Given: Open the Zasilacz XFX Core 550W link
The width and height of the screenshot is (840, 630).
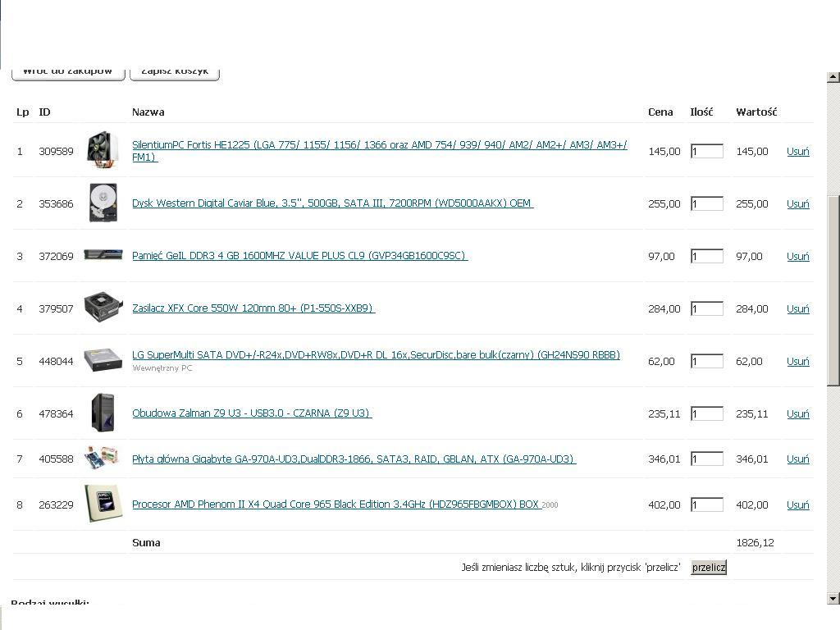Looking at the screenshot, I should point(253,308).
